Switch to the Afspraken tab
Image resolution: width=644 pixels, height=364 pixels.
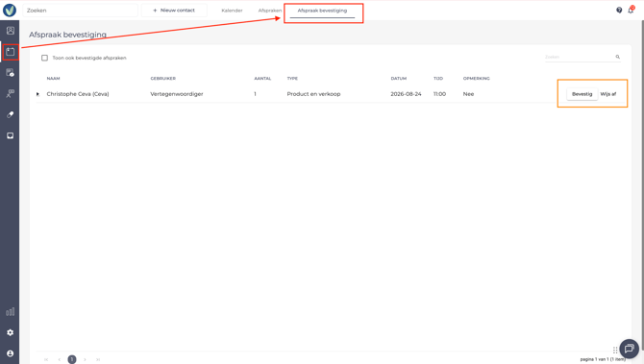(270, 11)
